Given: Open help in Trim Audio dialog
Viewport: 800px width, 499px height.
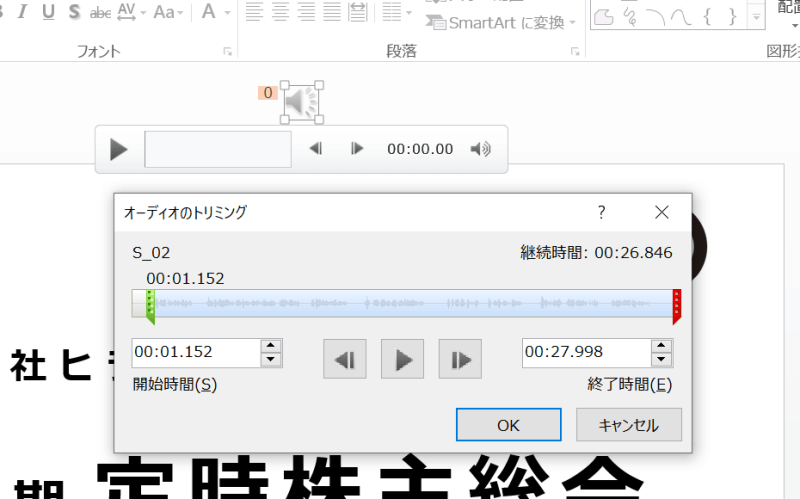Looking at the screenshot, I should (x=602, y=212).
